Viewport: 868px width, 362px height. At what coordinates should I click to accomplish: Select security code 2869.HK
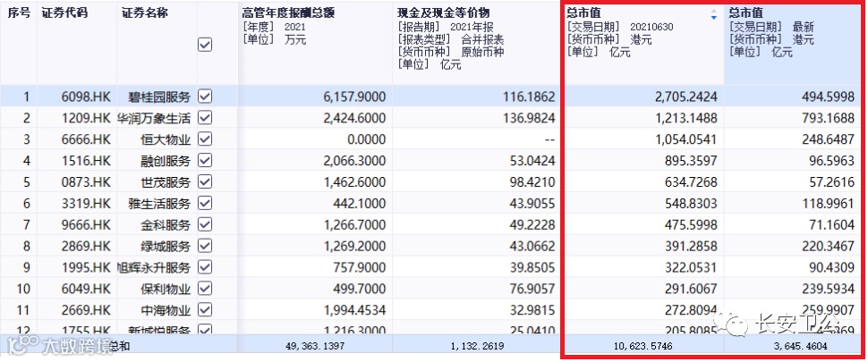point(87,247)
